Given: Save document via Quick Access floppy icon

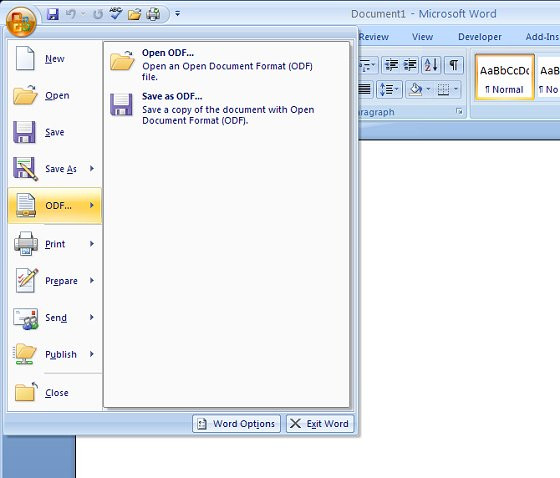Looking at the screenshot, I should tap(53, 14).
